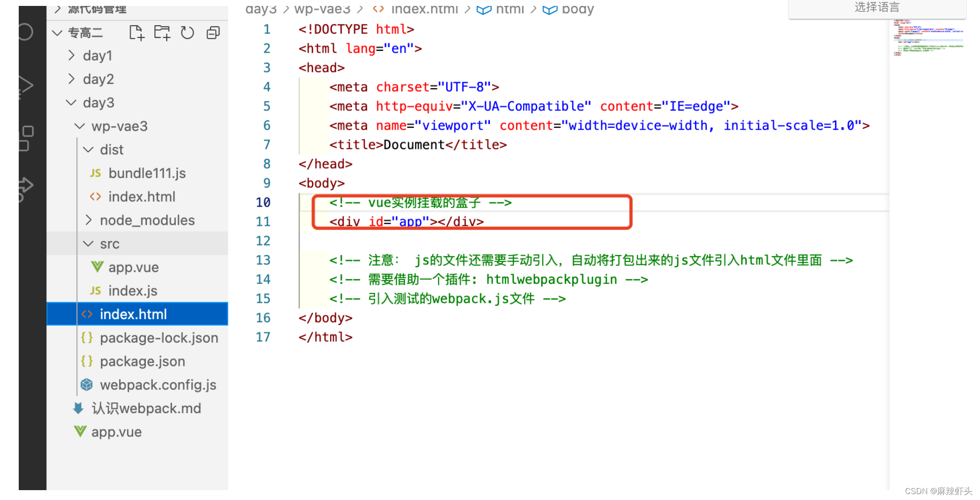
Task: Click the Collapse Folders icon in explorer
Action: tap(213, 33)
